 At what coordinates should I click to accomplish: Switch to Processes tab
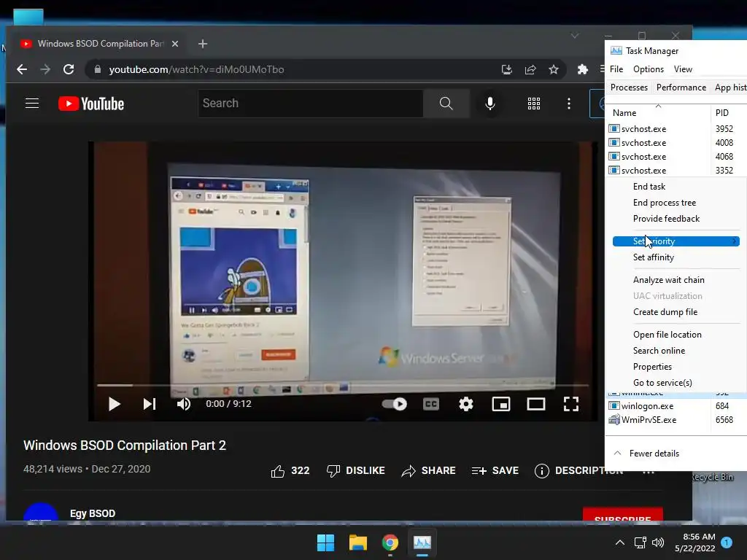click(629, 87)
